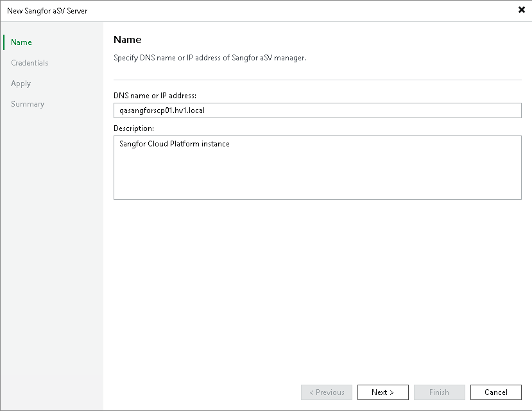Click the 'DNS name or IP address:' label
The height and width of the screenshot is (411, 532).
pos(155,96)
